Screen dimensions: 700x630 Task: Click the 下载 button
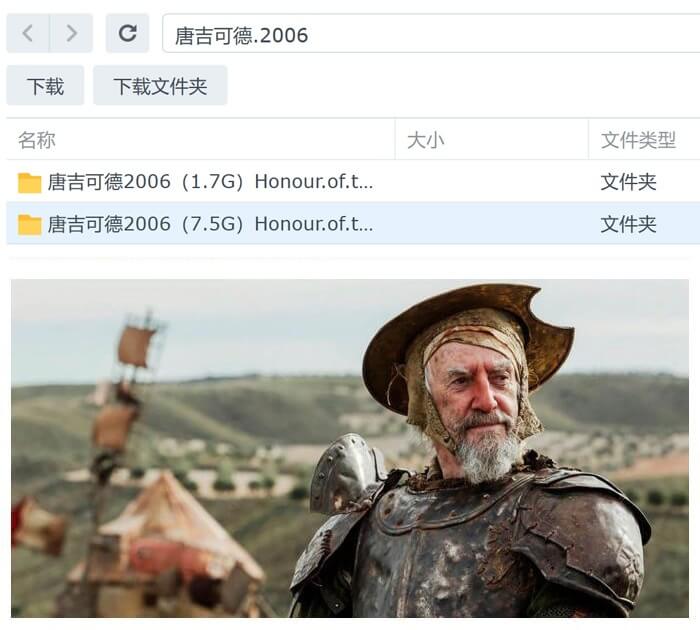tap(45, 86)
